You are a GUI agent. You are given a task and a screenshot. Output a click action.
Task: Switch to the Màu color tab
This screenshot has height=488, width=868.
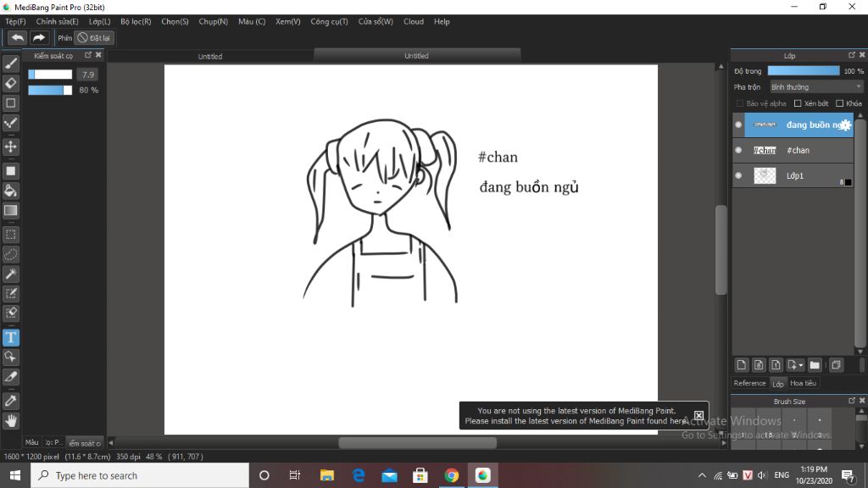point(32,442)
